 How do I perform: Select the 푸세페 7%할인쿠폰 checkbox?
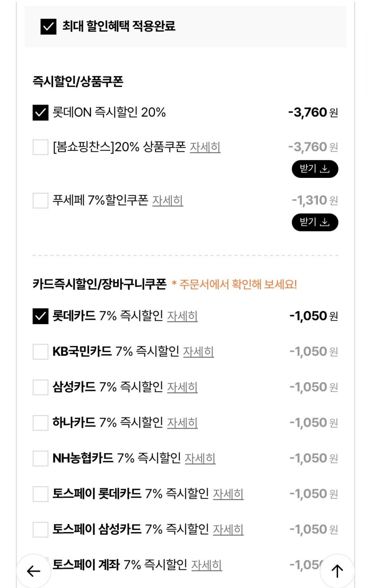(40, 201)
